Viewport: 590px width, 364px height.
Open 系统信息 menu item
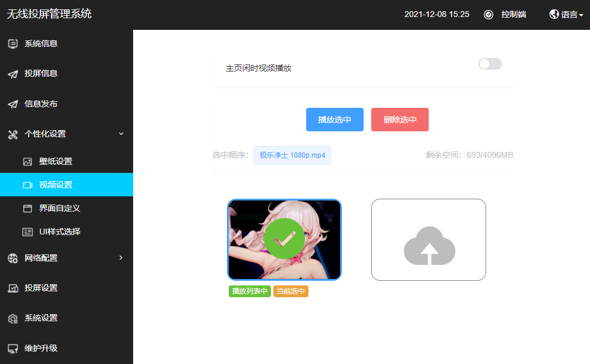tap(67, 43)
